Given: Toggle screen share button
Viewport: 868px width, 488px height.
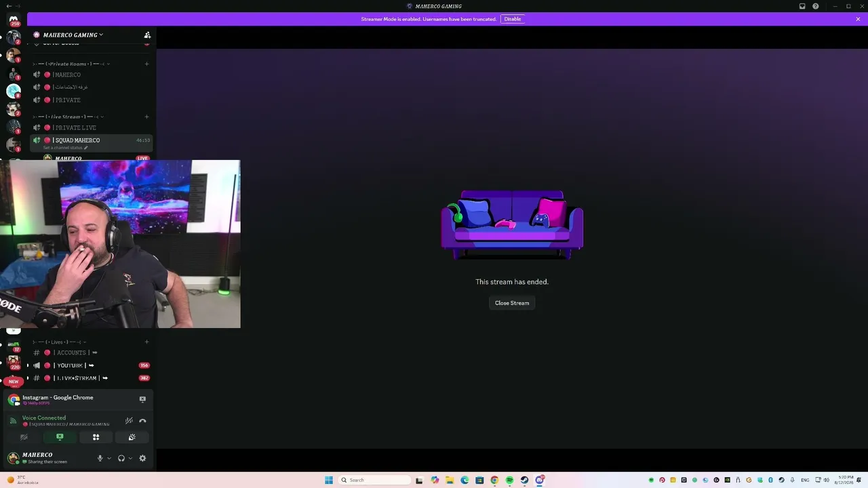Looking at the screenshot, I should pos(60,437).
